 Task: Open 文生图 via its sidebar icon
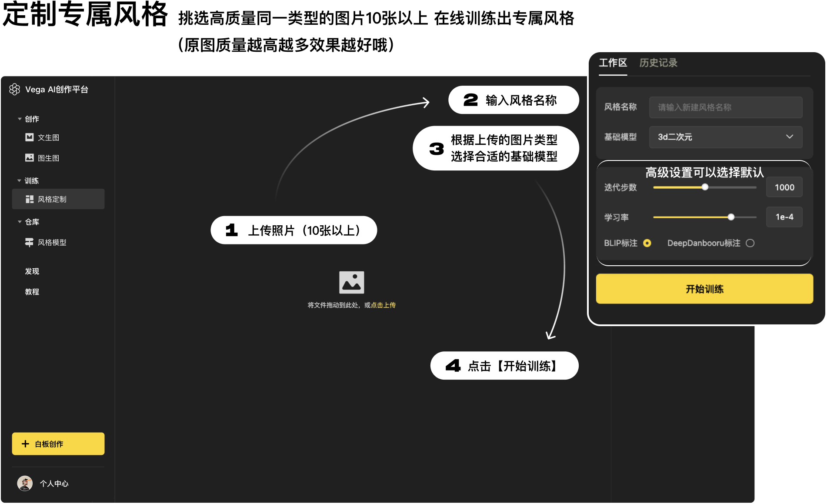pyautogui.click(x=29, y=137)
